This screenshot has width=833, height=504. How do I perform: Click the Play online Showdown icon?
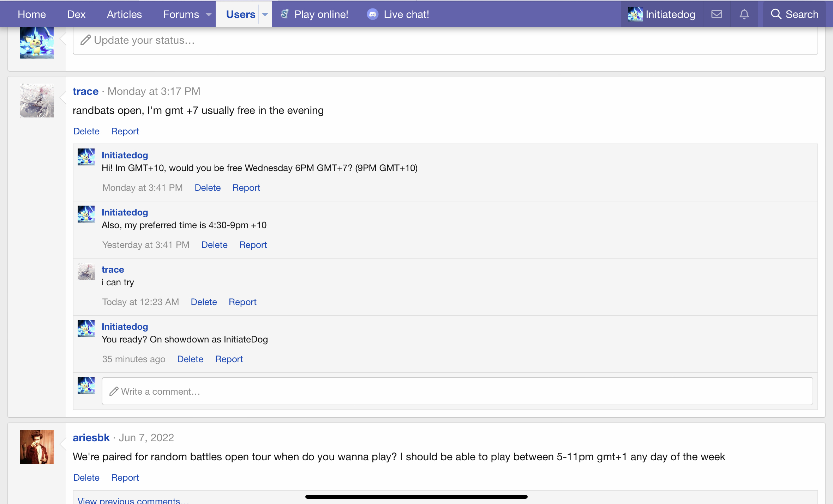coord(284,14)
